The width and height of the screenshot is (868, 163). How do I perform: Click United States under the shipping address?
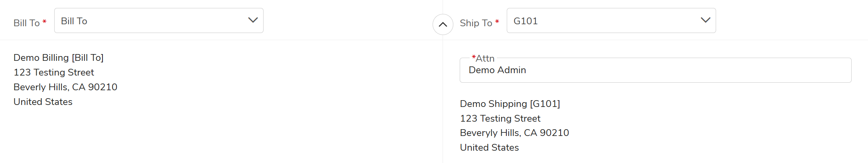pos(489,147)
